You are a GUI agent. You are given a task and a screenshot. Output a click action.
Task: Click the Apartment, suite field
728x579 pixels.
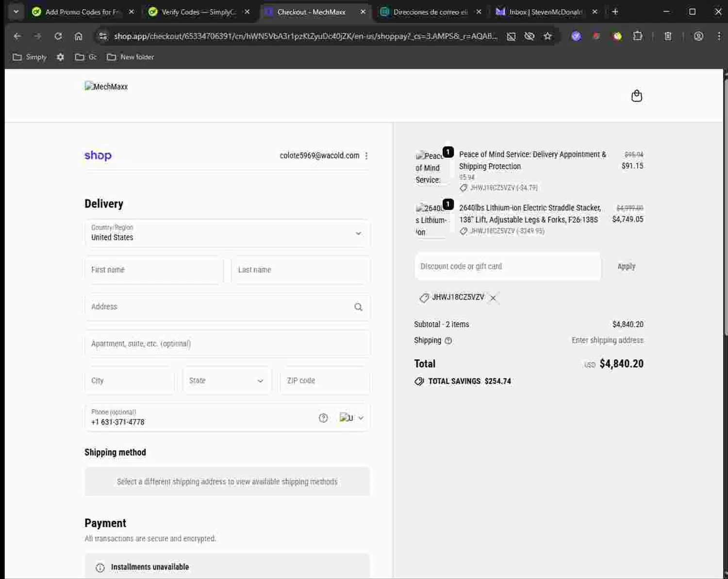pyautogui.click(x=227, y=344)
